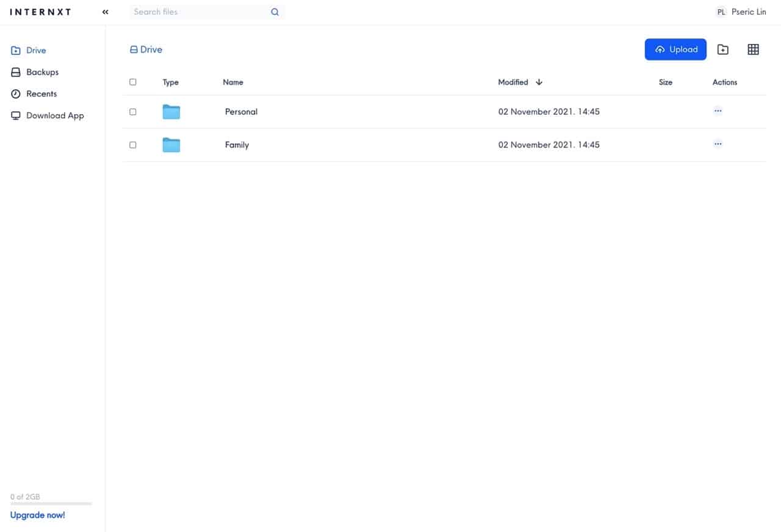The width and height of the screenshot is (781, 532).
Task: Create a new folder
Action: point(722,49)
